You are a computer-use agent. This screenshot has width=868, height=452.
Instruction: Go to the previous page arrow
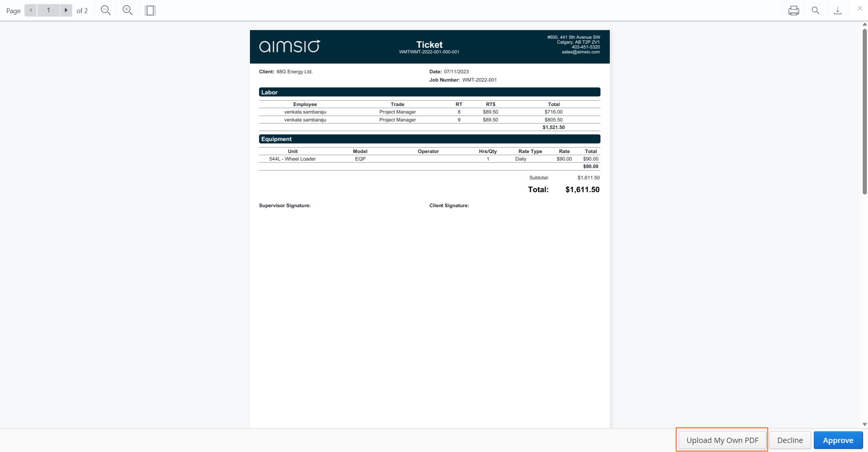[x=31, y=11]
